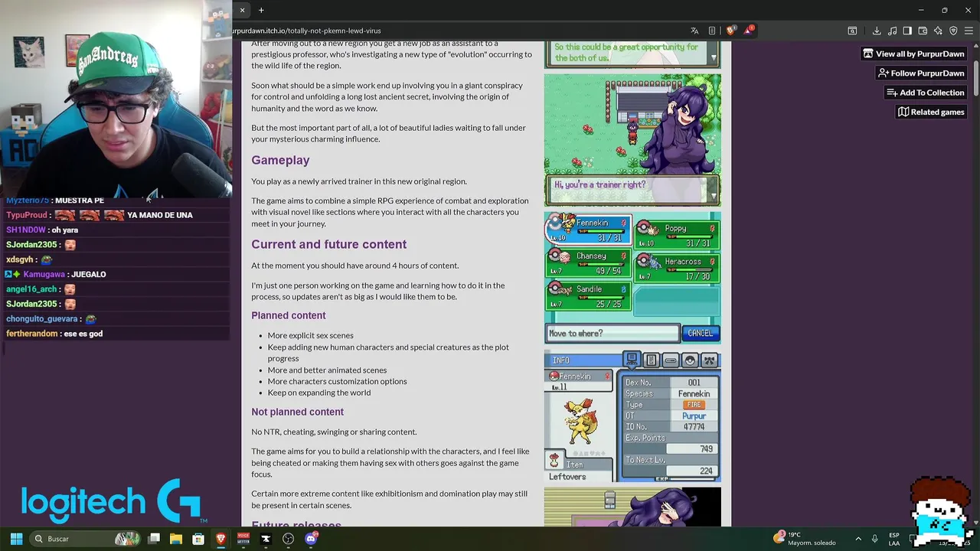Open a new browser tab
Image resolution: width=980 pixels, height=551 pixels.
tap(261, 10)
